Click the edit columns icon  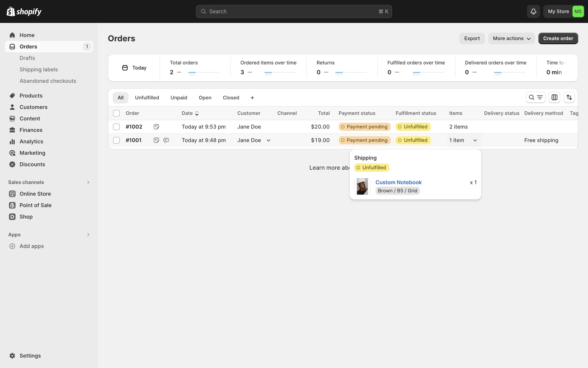(x=554, y=97)
